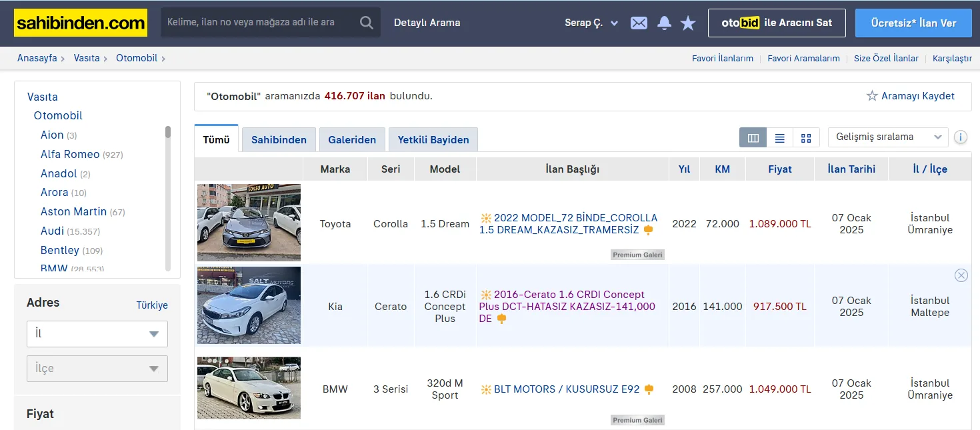Sort by İl / İlçe column header
This screenshot has height=430, width=980.
pyautogui.click(x=930, y=169)
